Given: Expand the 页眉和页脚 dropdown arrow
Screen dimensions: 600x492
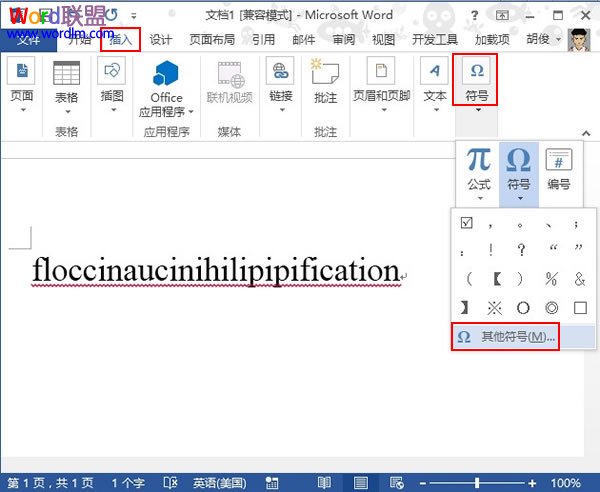Looking at the screenshot, I should click(x=384, y=110).
